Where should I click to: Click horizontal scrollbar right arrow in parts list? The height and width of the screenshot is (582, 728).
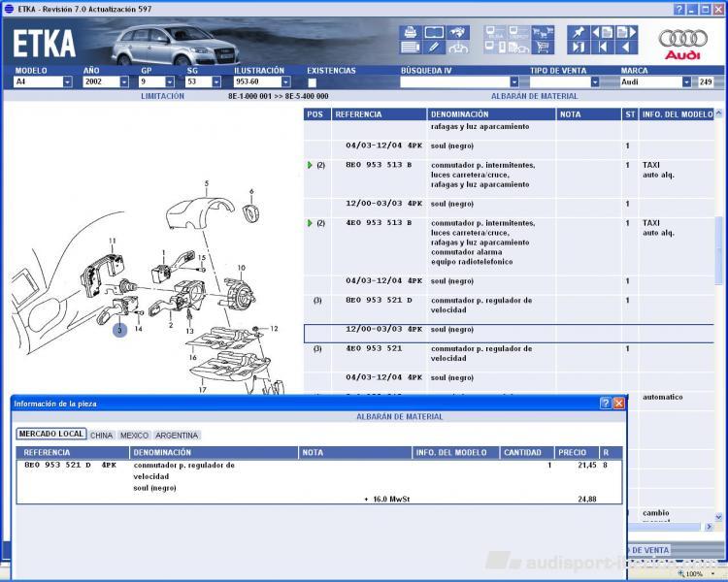pos(709,527)
